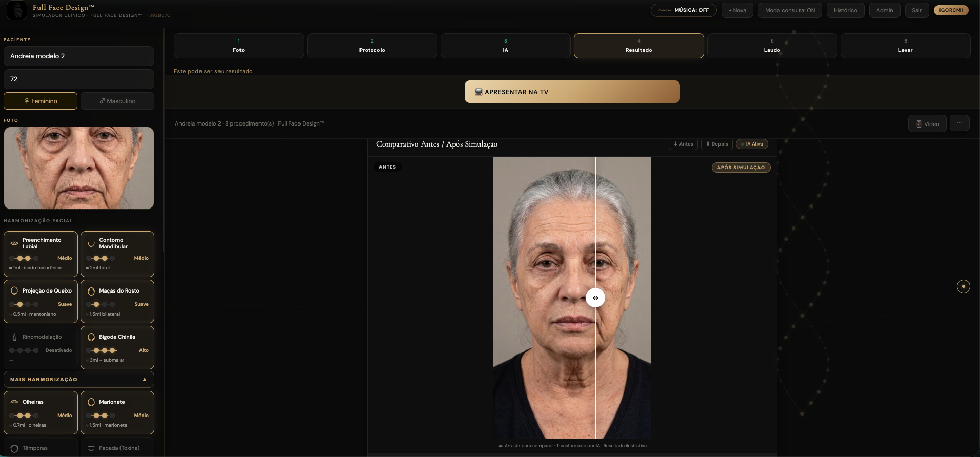The height and width of the screenshot is (457, 980).
Task: Open step 4 Resultado tab
Action: (x=638, y=46)
